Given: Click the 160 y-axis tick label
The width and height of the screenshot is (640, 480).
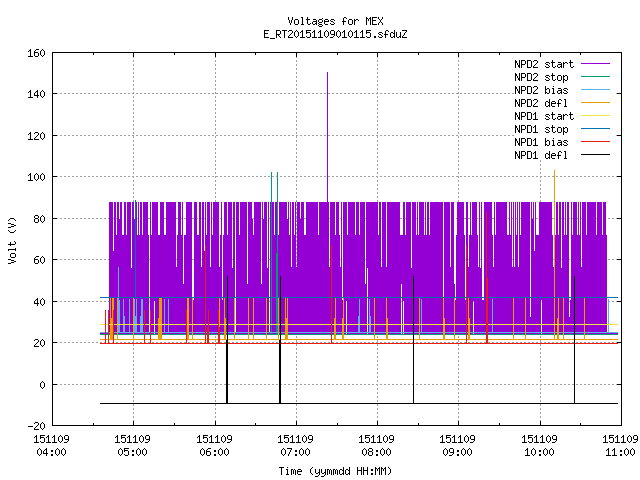Looking at the screenshot, I should 36,53.
